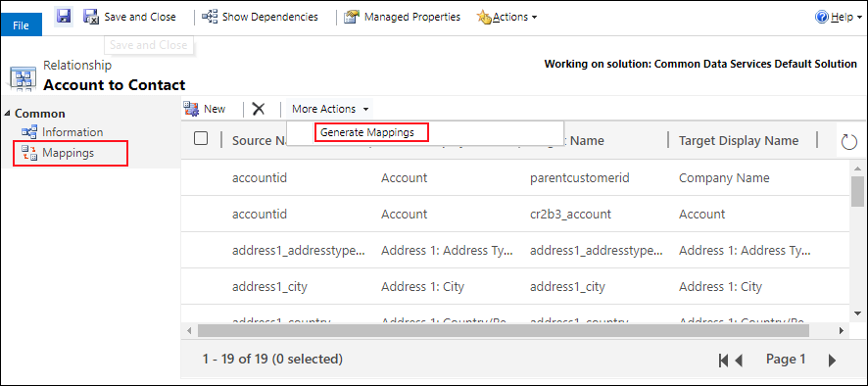Click the source address1_addresstype cell
Screen dimensions: 868x386
point(299,251)
